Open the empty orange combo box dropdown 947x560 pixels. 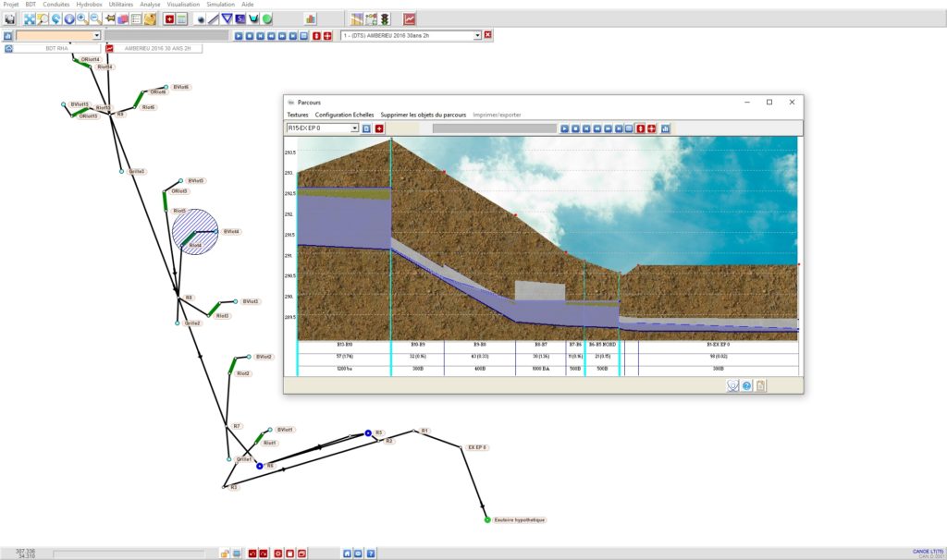pos(96,35)
